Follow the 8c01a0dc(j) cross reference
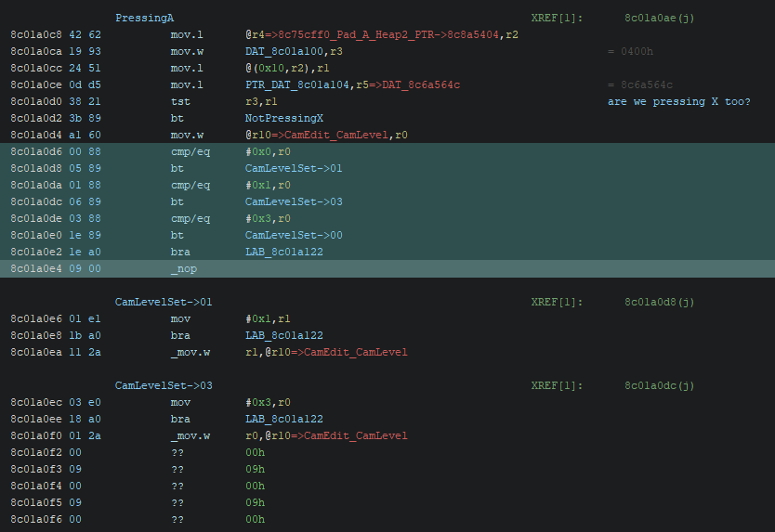The image size is (775, 532). pos(660,385)
